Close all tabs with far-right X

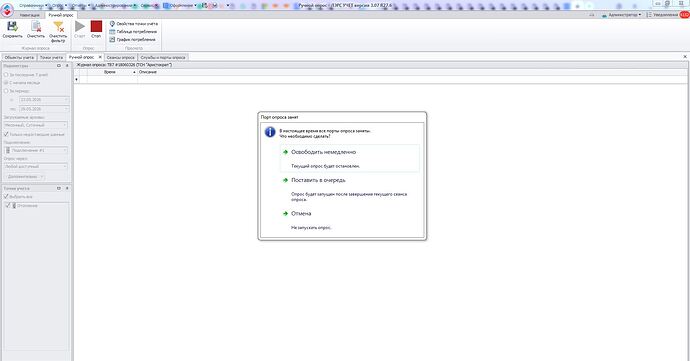(685, 57)
